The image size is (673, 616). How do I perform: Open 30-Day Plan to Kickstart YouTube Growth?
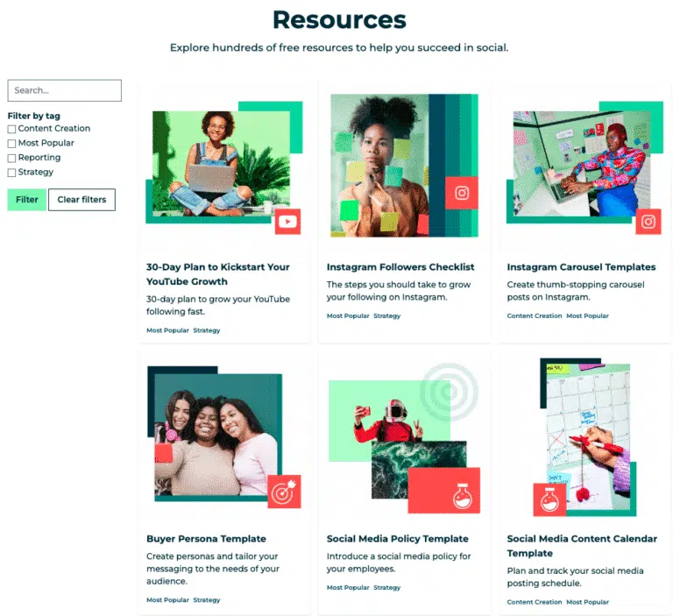[217, 274]
